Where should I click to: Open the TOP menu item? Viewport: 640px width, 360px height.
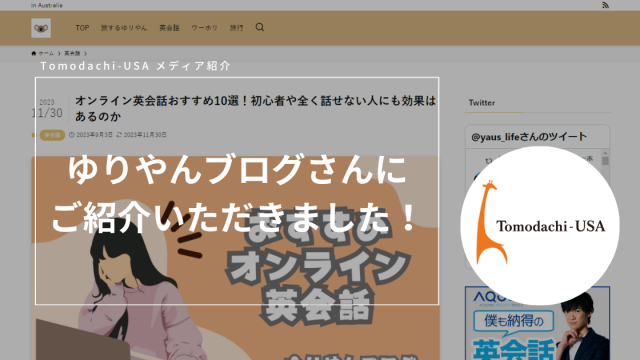pyautogui.click(x=82, y=28)
